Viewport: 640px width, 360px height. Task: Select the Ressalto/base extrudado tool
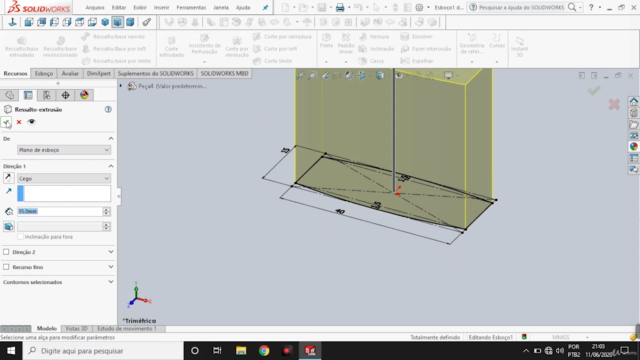22,47
